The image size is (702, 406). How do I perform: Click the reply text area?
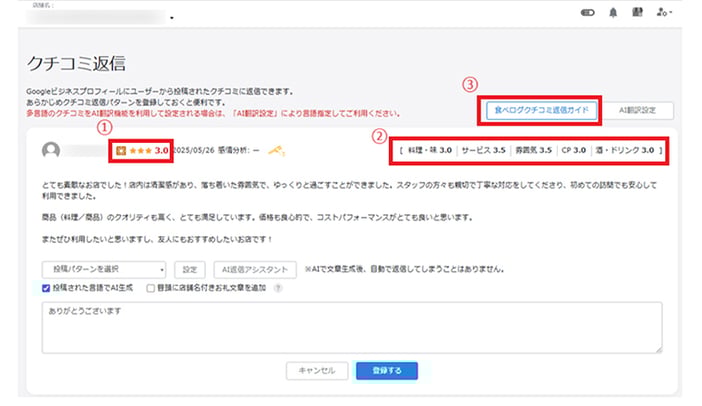[x=350, y=327]
